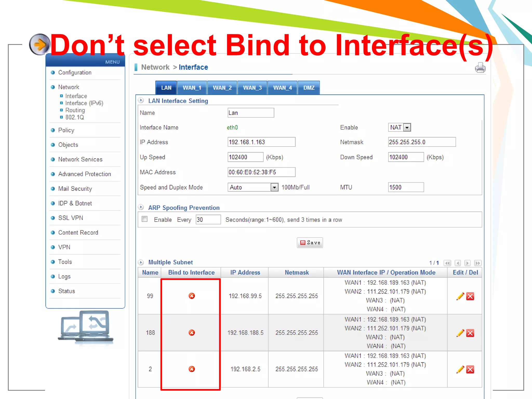
Task: Toggle Bind to Interface status for subnet 188
Action: tap(192, 333)
